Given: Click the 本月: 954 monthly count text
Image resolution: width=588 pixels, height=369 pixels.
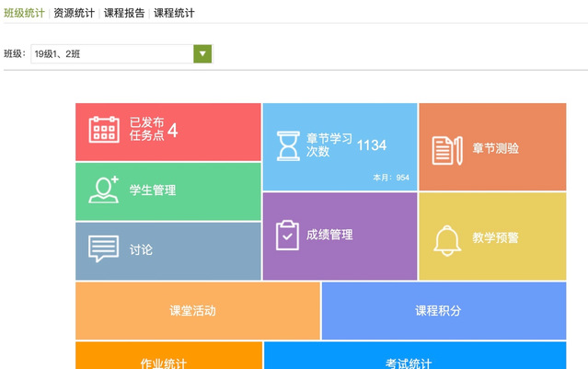Looking at the screenshot, I should click(x=390, y=178).
